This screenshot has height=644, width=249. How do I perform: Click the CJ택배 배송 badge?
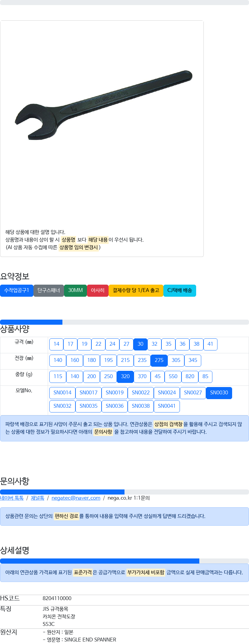[x=180, y=290]
